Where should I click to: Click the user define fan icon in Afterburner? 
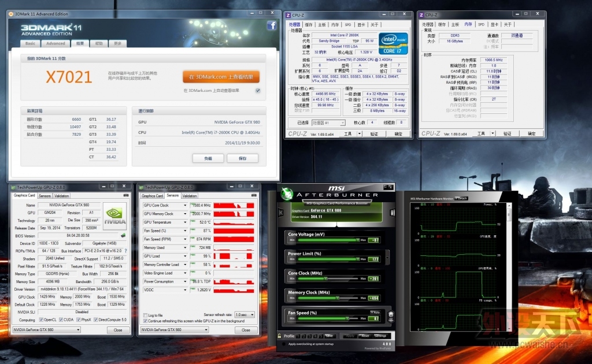[391, 315]
